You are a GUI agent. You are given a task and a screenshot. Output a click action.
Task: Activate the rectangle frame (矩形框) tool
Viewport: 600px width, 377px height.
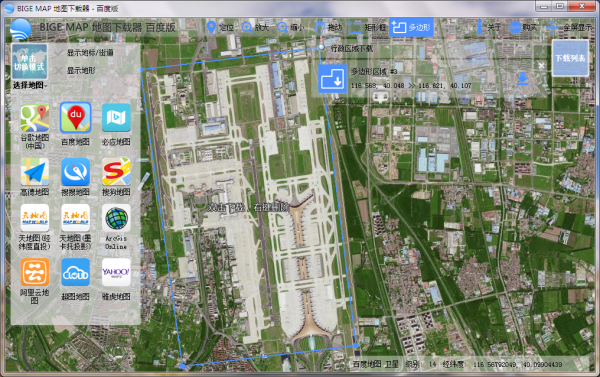point(367,27)
